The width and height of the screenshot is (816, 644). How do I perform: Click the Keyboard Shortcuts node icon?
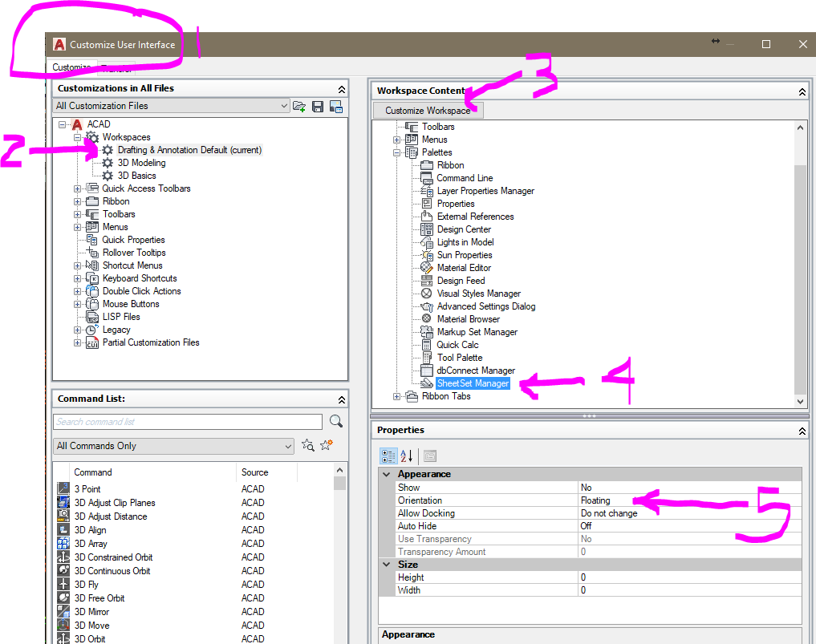pos(92,278)
